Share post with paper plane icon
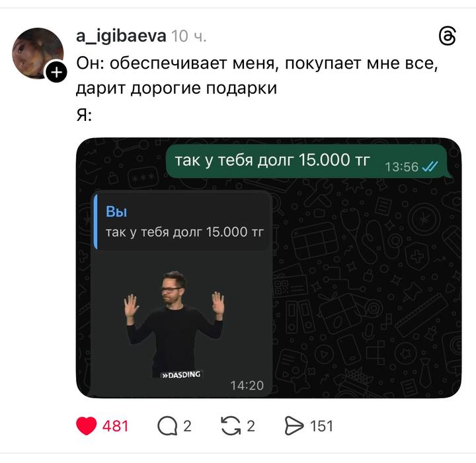 click(x=294, y=426)
